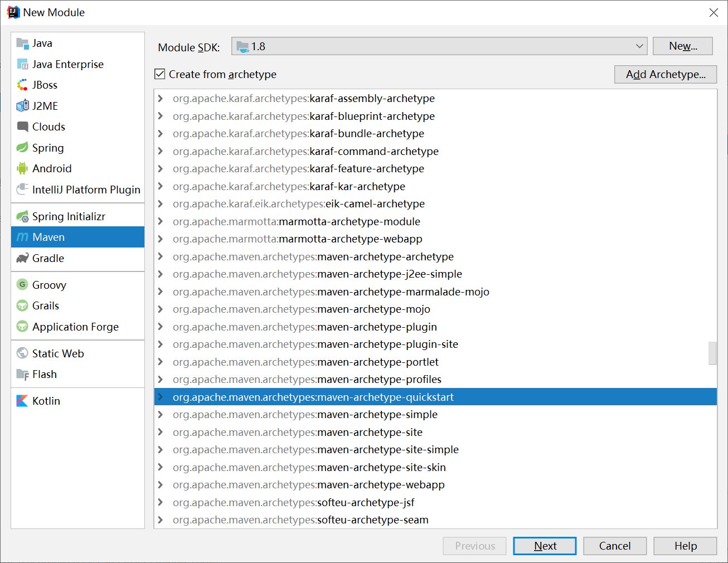Image resolution: width=728 pixels, height=563 pixels.
Task: Click the Spring Initializr icon
Action: [x=22, y=216]
